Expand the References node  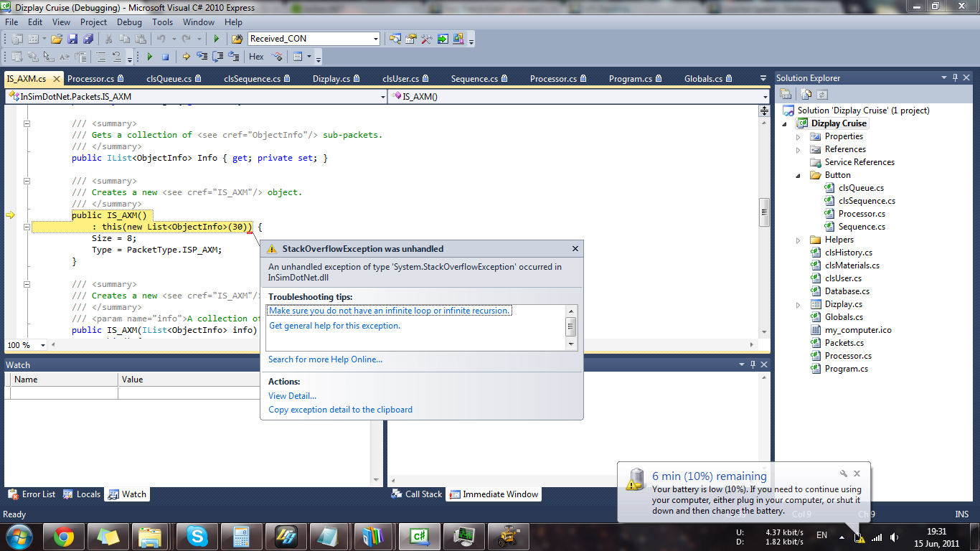pos(798,149)
